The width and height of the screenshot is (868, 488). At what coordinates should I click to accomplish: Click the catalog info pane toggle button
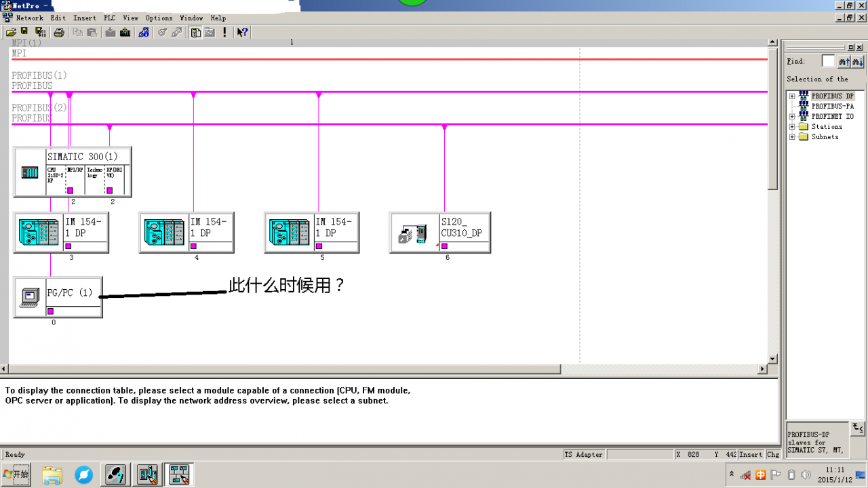coord(858,428)
